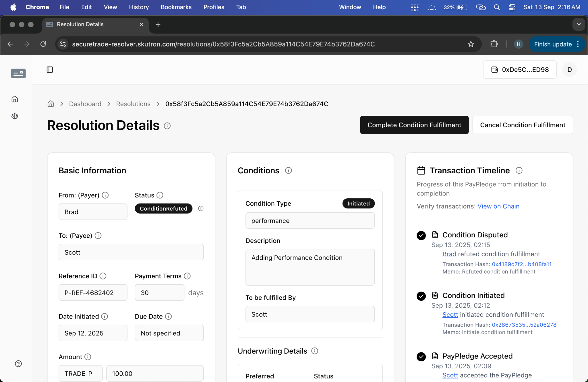Show info icon beside Transaction Timeline
Viewport: 588px width, 382px height.
click(x=519, y=170)
